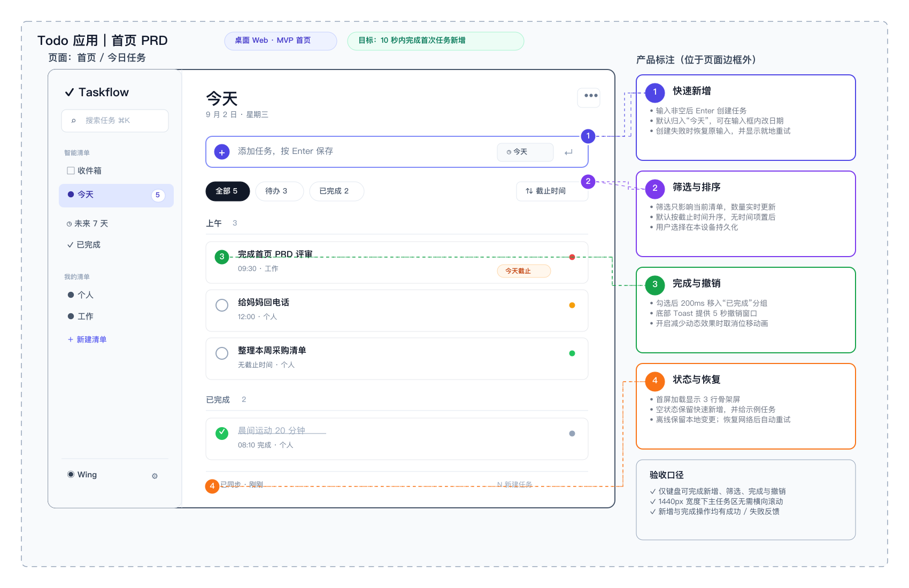Open the 今天 date picker in the input
Image resolution: width=909 pixels, height=588 pixels.
pyautogui.click(x=525, y=152)
